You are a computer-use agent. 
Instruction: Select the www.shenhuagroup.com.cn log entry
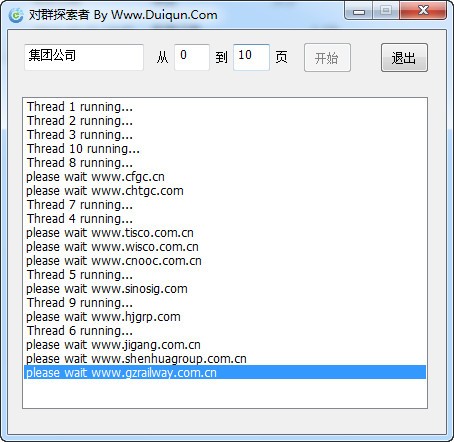coord(225,359)
